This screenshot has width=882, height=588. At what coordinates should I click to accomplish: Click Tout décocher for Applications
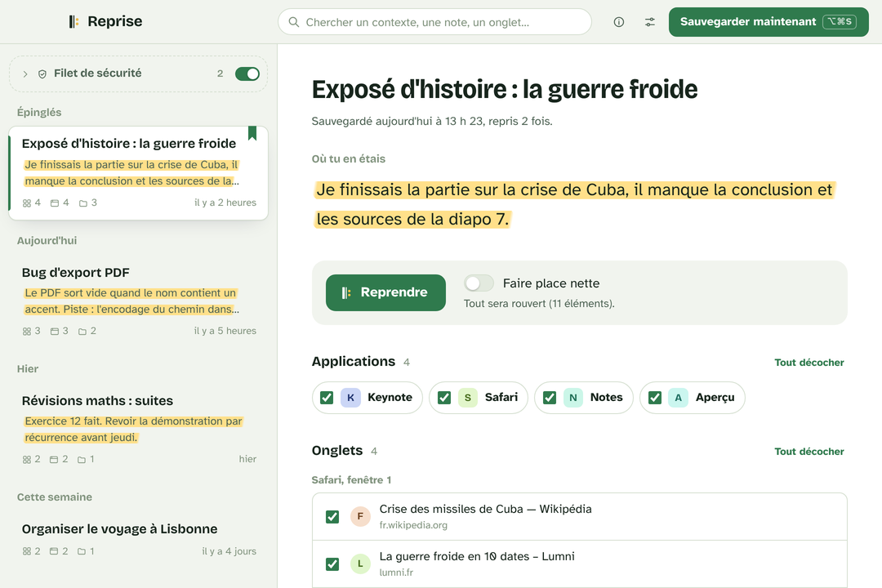click(808, 363)
